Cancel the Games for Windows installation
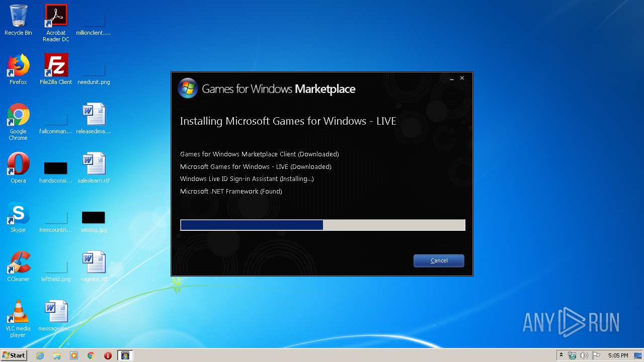 coord(439,260)
